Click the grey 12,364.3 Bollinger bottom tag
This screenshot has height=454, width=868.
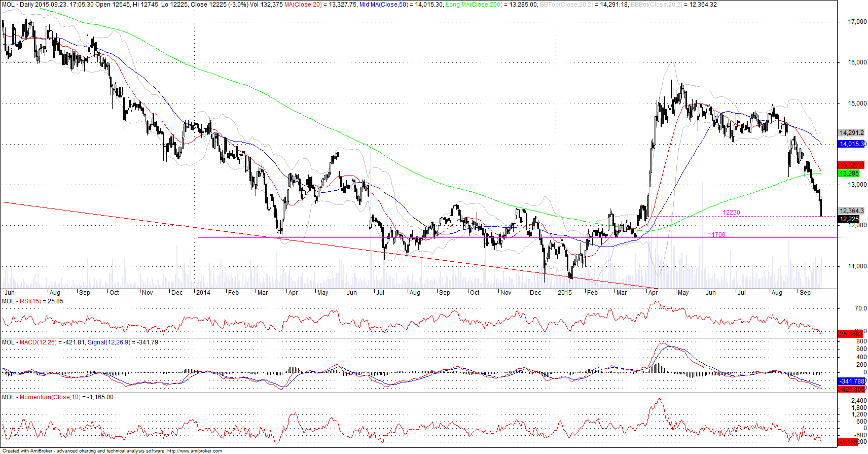coord(852,211)
